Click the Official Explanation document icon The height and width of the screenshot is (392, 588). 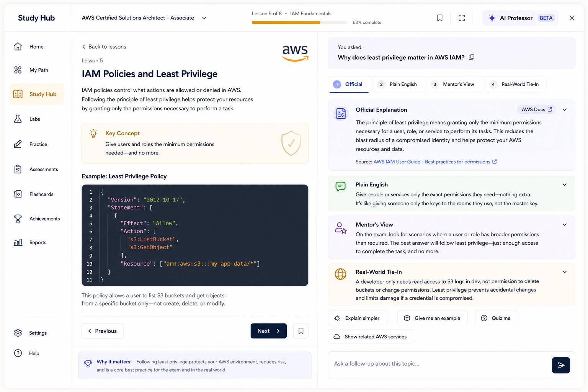point(341,114)
